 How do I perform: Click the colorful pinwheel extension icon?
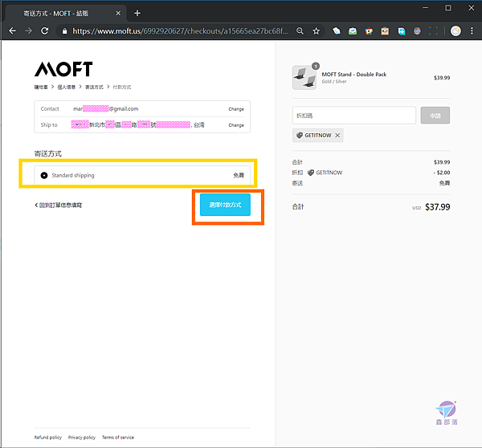tap(369, 31)
